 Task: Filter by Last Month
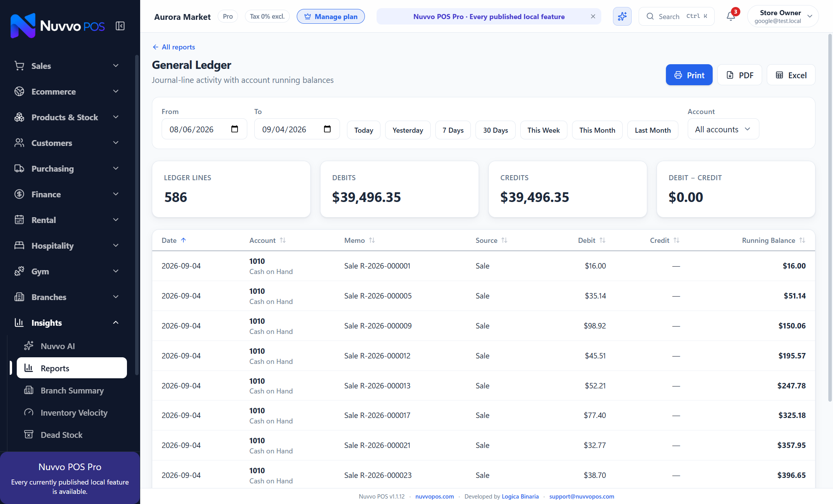[x=653, y=130]
